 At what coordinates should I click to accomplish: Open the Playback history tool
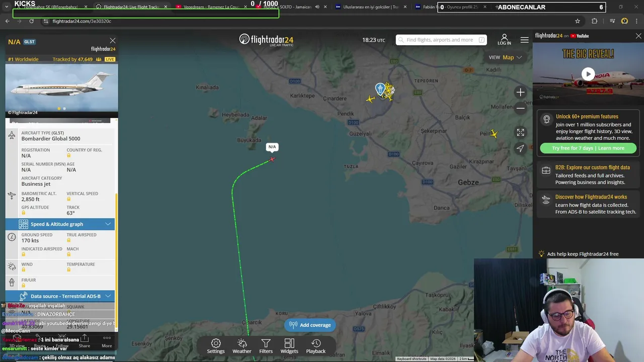[316, 346]
